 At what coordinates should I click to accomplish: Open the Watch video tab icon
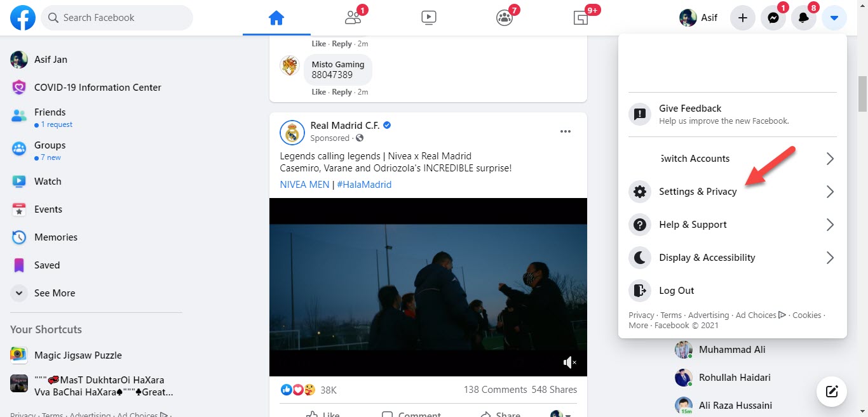coord(429,18)
